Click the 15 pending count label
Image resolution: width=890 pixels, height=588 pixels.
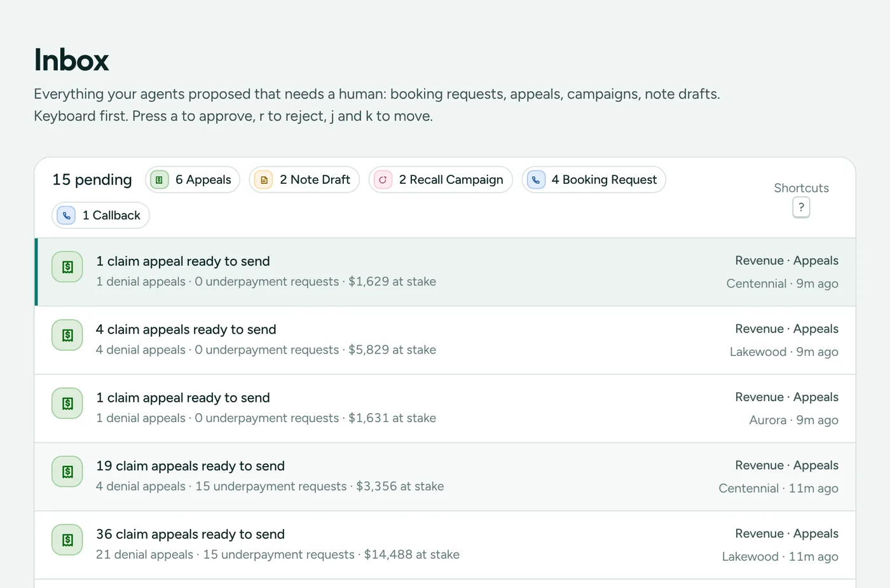[x=92, y=180]
